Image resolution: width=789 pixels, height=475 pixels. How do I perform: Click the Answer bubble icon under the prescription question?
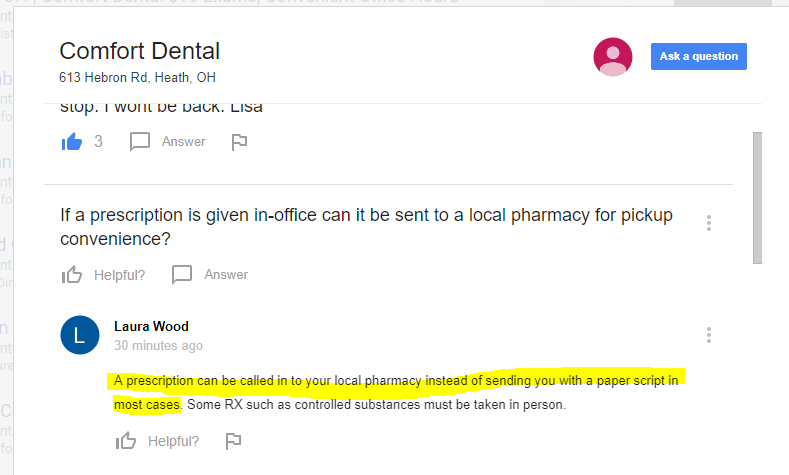tap(182, 275)
